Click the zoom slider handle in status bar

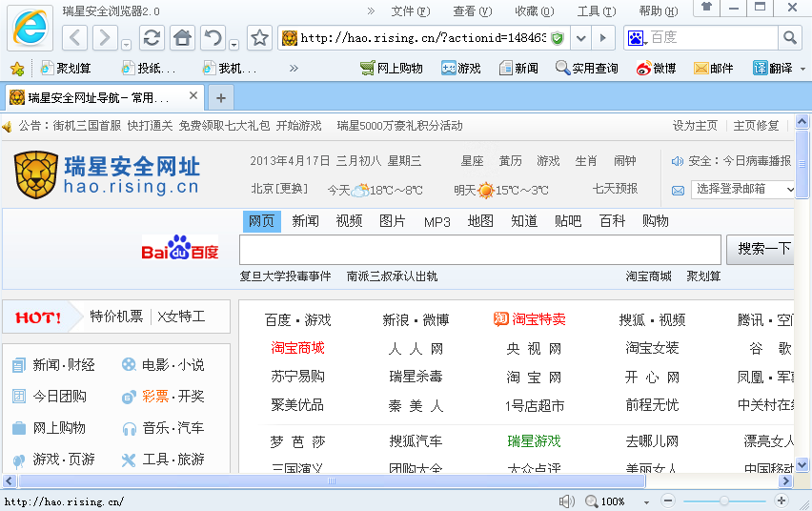[724, 501]
